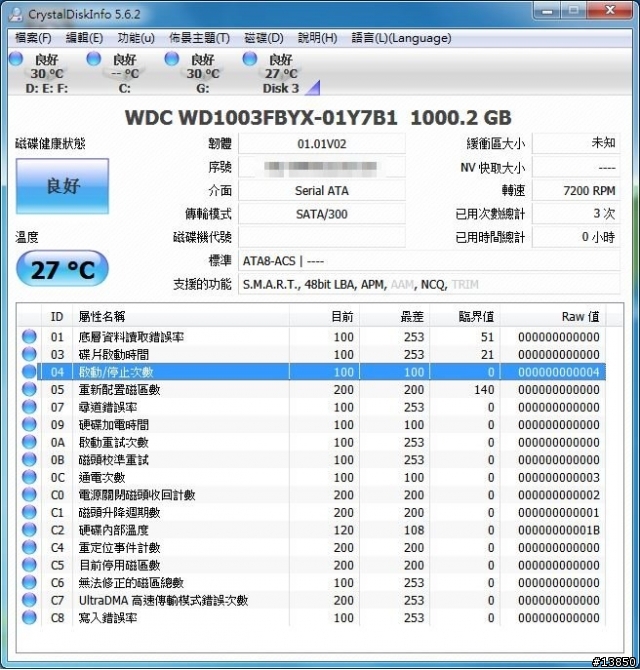
Task: Select the 底層資料讀取錯誤率 attribute name
Action: [131, 337]
